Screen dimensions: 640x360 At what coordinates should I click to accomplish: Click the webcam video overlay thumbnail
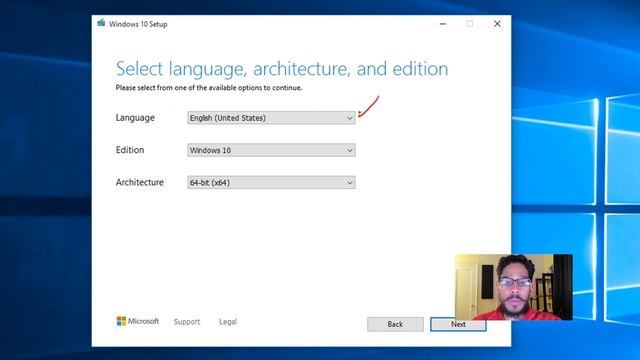tap(514, 287)
